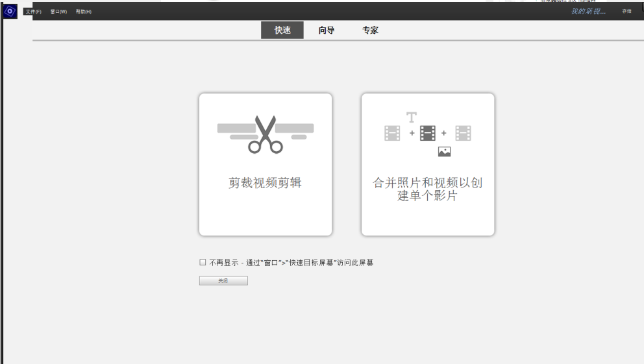This screenshot has height=364, width=644.
Task: Choose the 剪裁视频剪辑 label
Action: [265, 182]
